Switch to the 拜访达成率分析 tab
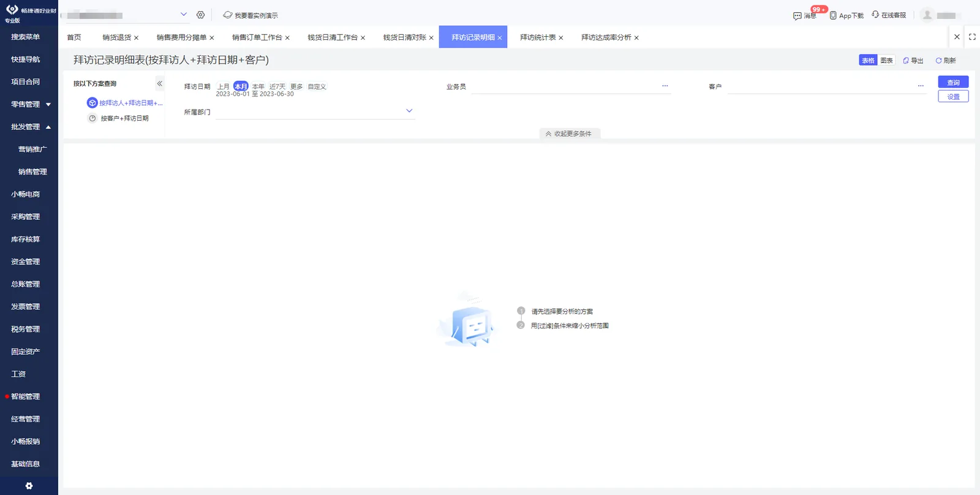Screen dimensions: 980x495 pos(606,37)
